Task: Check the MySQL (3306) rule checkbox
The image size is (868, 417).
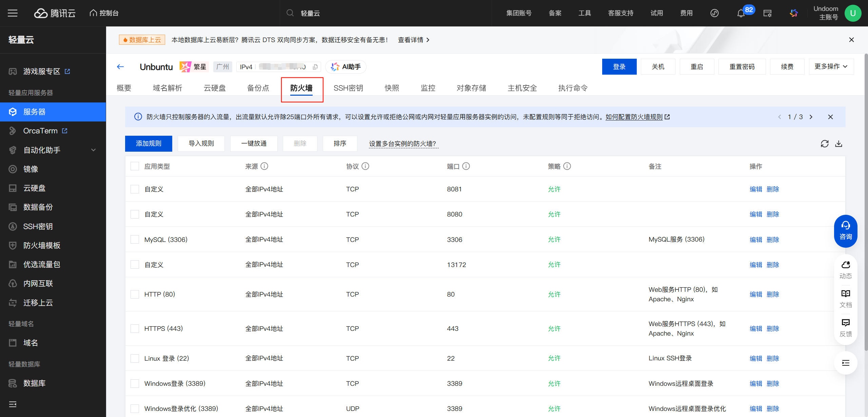Action: 135,240
